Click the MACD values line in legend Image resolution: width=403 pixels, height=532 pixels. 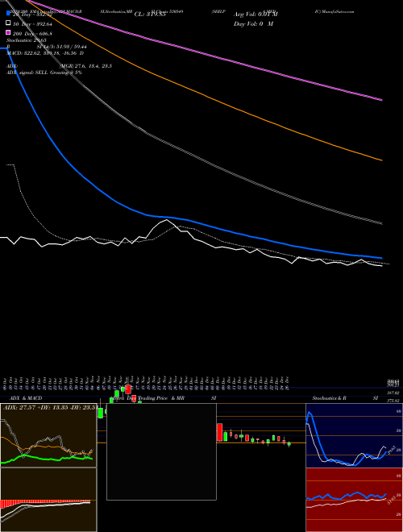coord(45,53)
